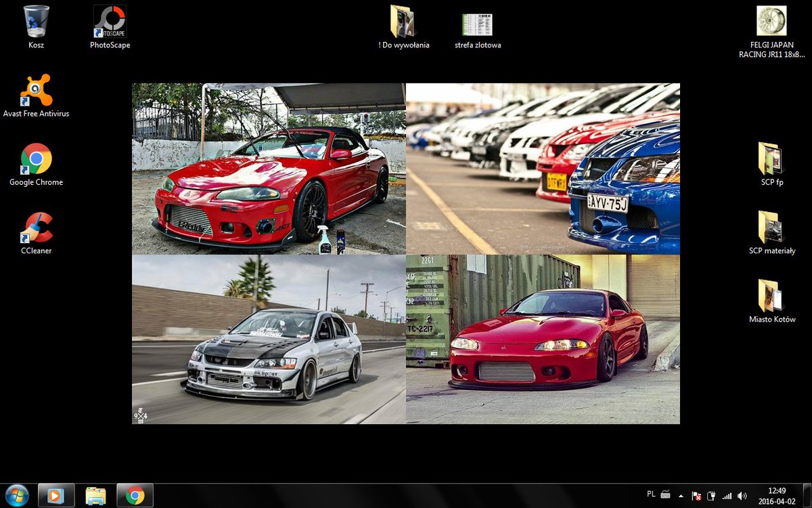Viewport: 812px width, 508px height.
Task: Switch to Chrome in the taskbar
Action: [135, 496]
